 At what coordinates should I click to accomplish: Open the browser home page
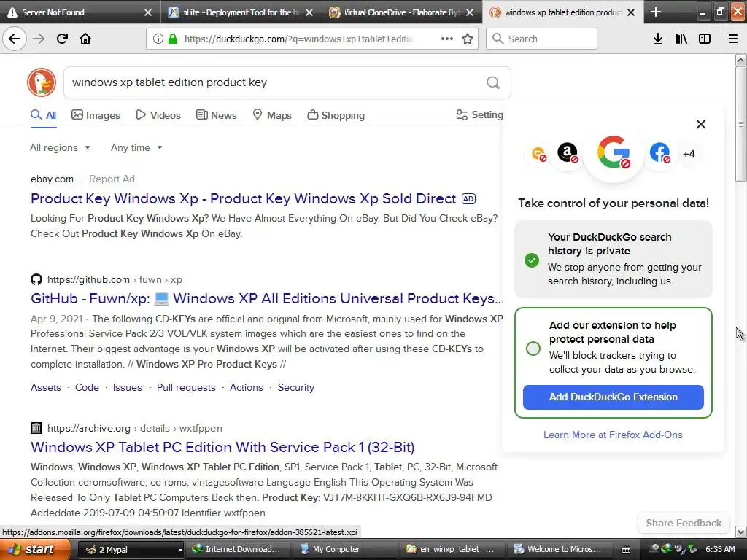tap(85, 39)
